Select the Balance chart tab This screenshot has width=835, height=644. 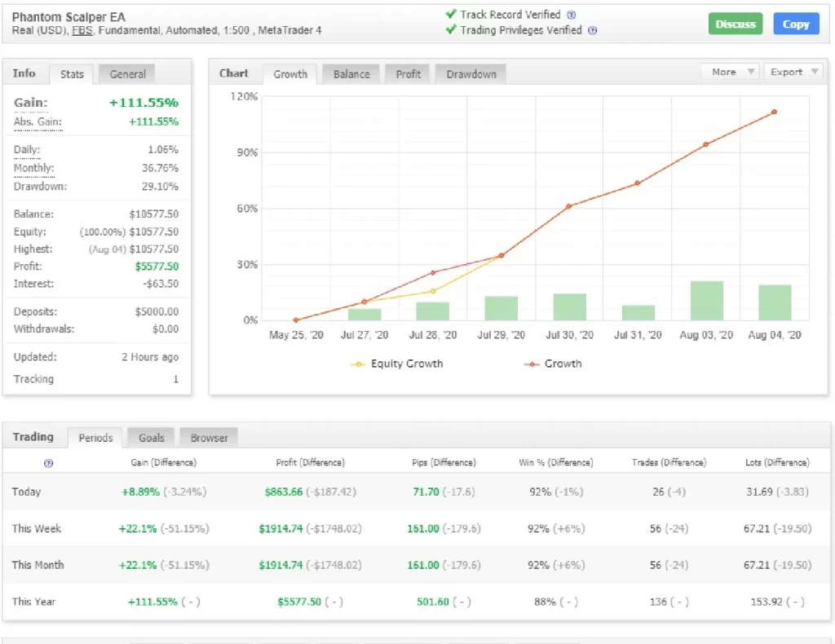(351, 74)
